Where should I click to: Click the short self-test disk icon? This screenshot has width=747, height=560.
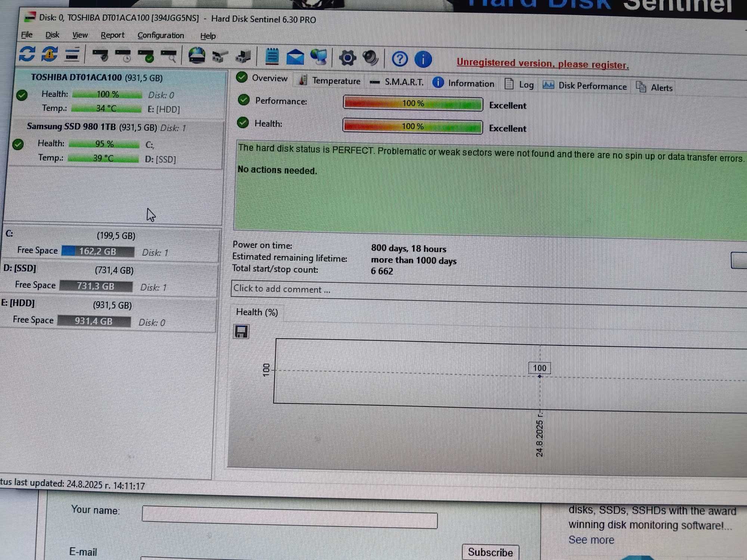click(100, 56)
